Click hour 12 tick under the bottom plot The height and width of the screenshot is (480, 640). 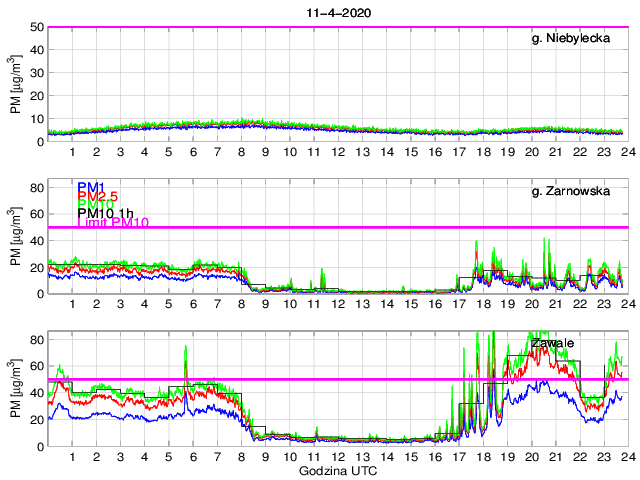point(337,456)
